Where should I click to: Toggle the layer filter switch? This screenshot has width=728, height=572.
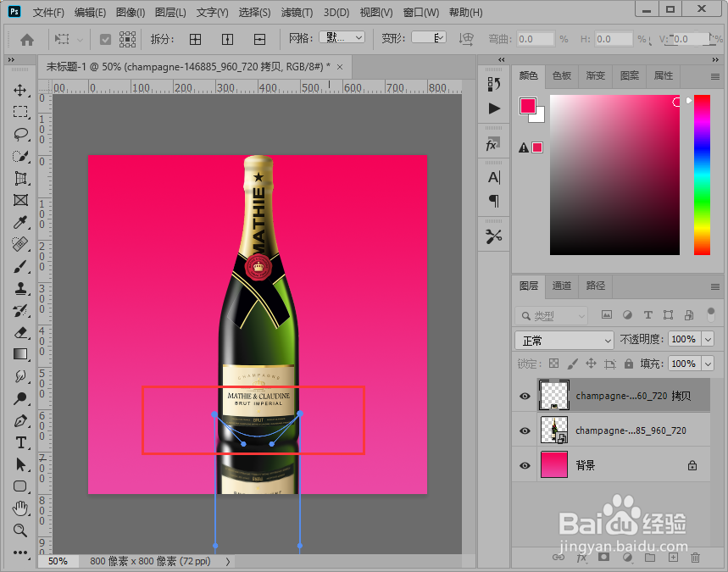click(x=710, y=314)
